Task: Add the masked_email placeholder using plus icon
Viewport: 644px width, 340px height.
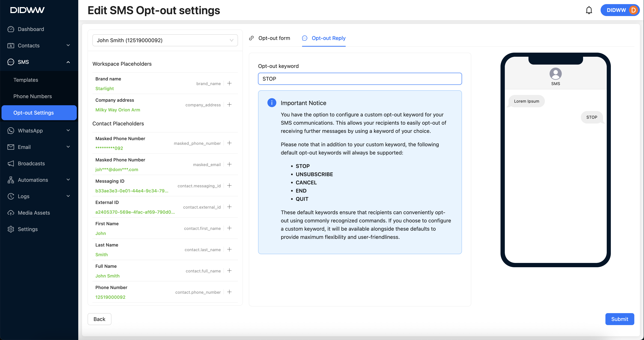Action: click(229, 164)
